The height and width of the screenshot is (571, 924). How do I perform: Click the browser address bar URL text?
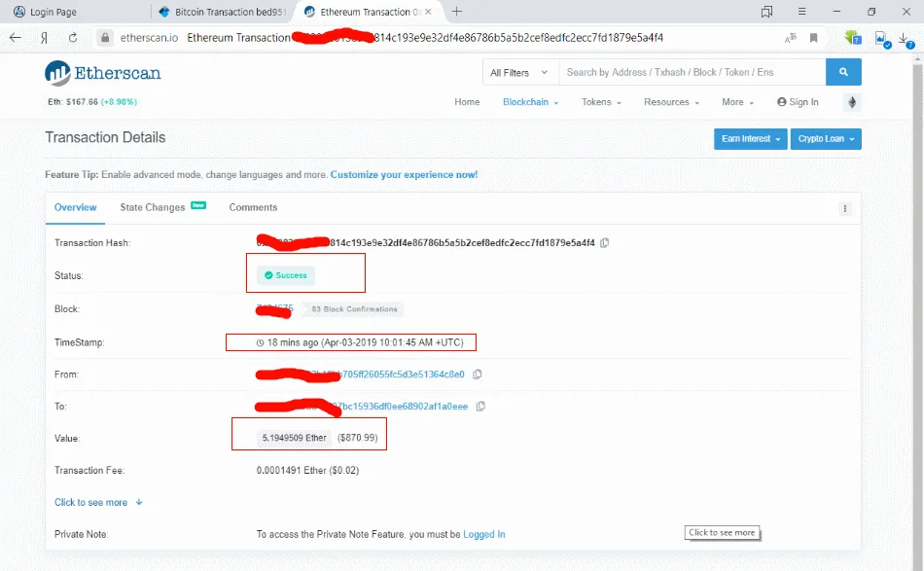(425, 38)
